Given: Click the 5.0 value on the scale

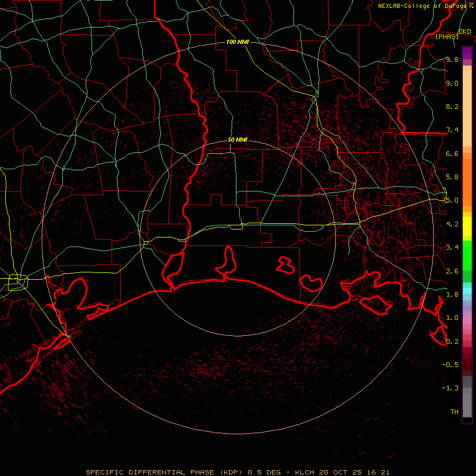Looking at the screenshot, I should coord(452,200).
